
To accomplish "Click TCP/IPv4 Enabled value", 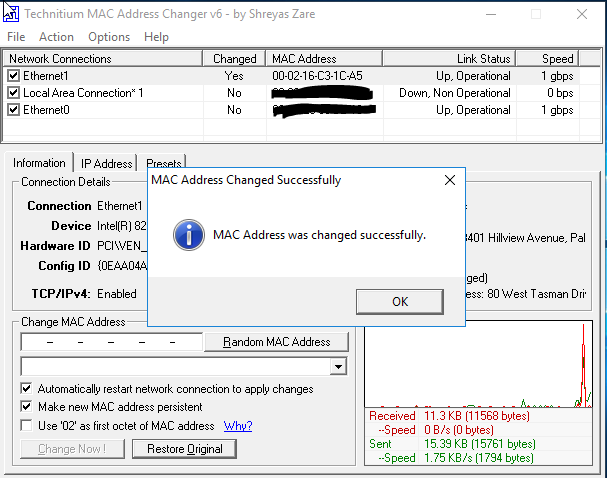I will (x=117, y=293).
